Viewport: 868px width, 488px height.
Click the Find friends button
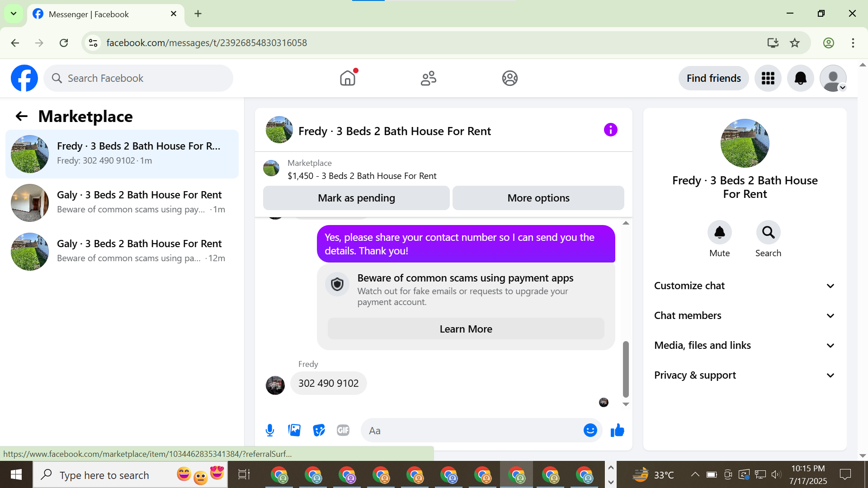(x=713, y=78)
